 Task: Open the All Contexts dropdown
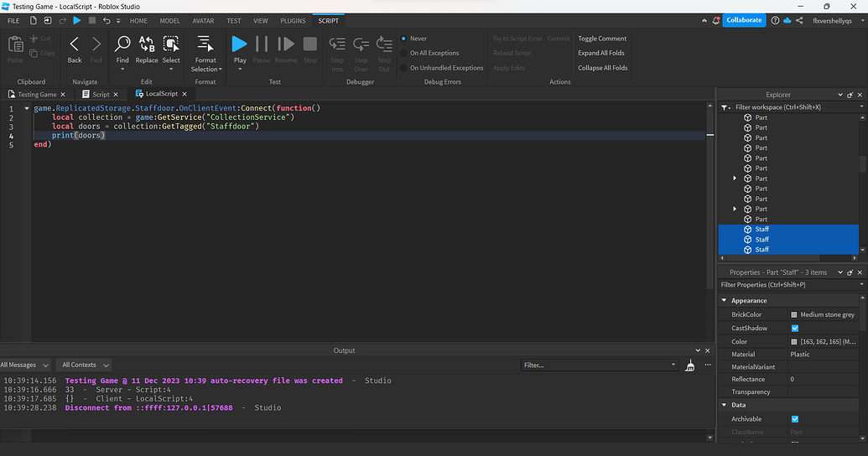83,365
